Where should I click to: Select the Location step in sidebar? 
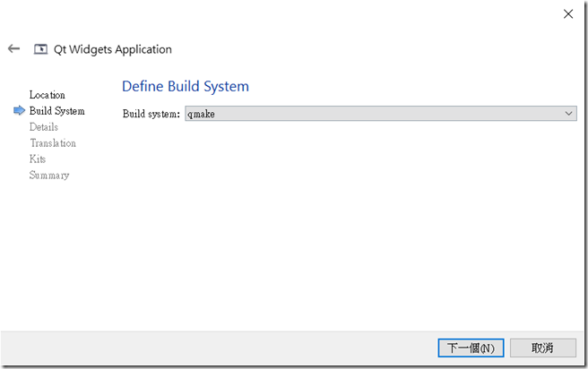[x=48, y=95]
